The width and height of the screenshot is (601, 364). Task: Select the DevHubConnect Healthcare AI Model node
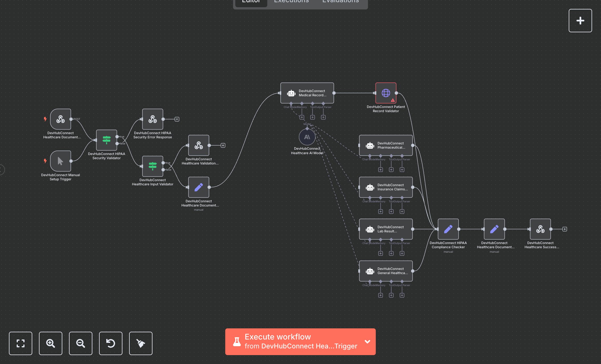pos(307,137)
